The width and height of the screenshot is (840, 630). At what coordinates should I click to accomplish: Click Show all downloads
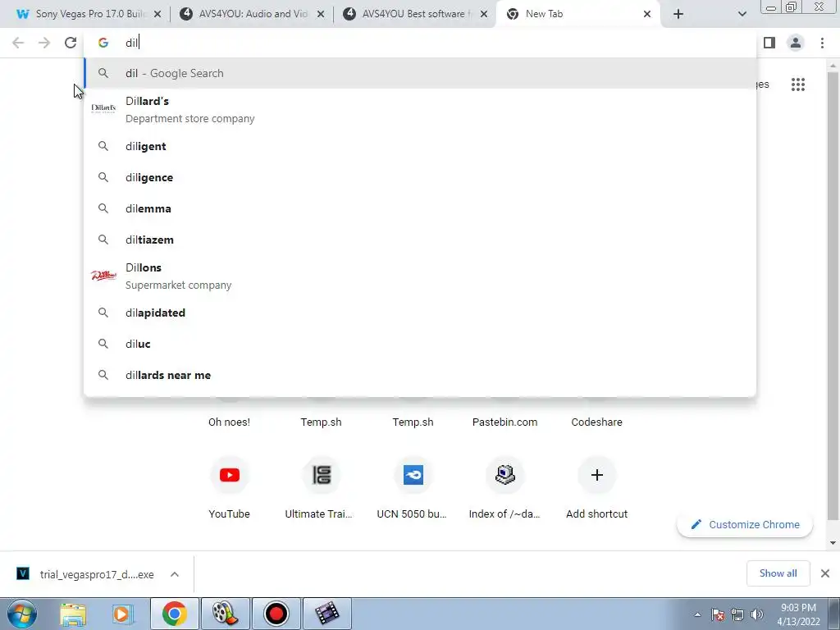778,573
